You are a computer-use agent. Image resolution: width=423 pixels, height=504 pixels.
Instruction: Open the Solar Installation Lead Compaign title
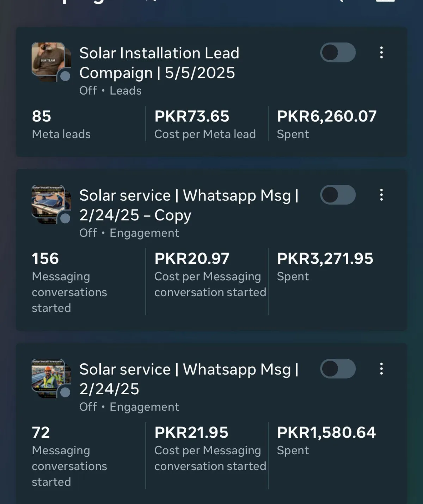click(159, 63)
